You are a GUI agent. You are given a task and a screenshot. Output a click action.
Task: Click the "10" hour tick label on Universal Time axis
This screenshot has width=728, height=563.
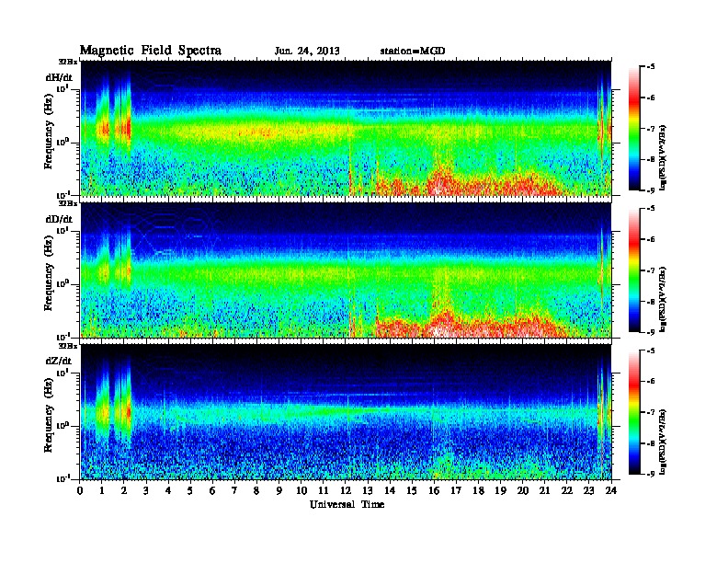[301, 490]
